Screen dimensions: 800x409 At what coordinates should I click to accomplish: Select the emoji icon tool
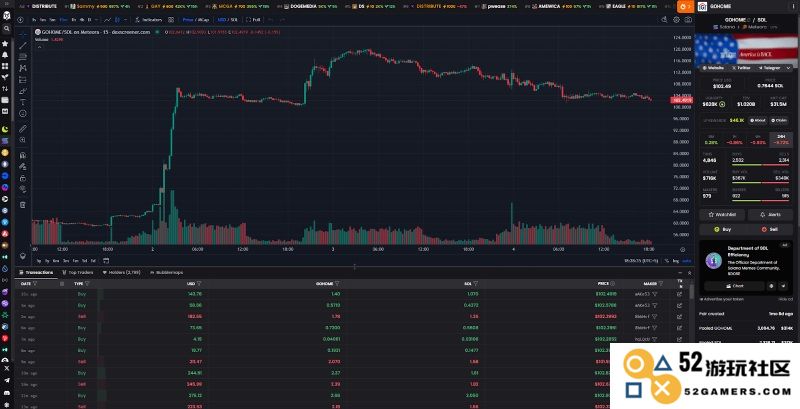pos(23,113)
